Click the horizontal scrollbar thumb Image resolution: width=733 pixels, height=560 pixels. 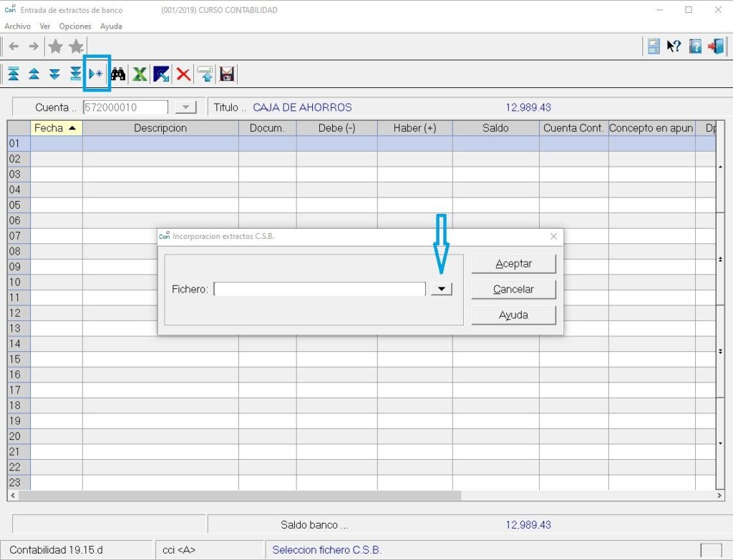tap(239, 495)
